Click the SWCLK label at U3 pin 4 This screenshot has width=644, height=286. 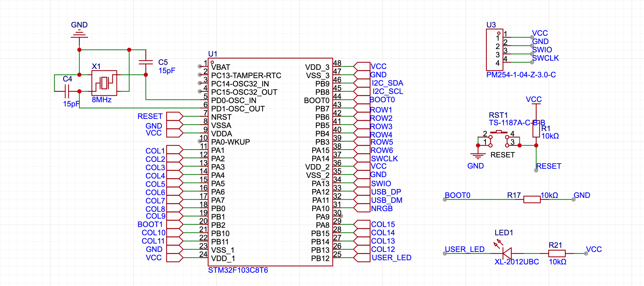pos(545,58)
